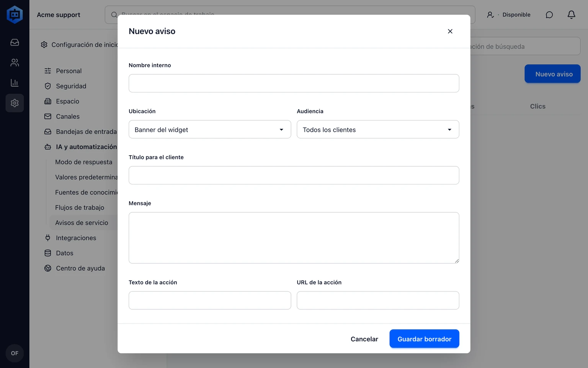The height and width of the screenshot is (368, 588).
Task: Open Bandejas de entrada settings
Action: click(x=86, y=132)
